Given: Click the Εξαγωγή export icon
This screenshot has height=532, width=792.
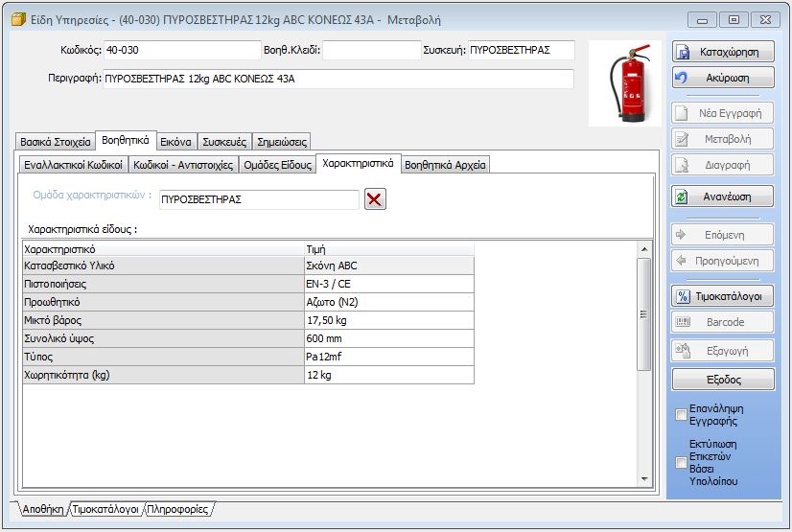Looking at the screenshot, I should pos(683,350).
